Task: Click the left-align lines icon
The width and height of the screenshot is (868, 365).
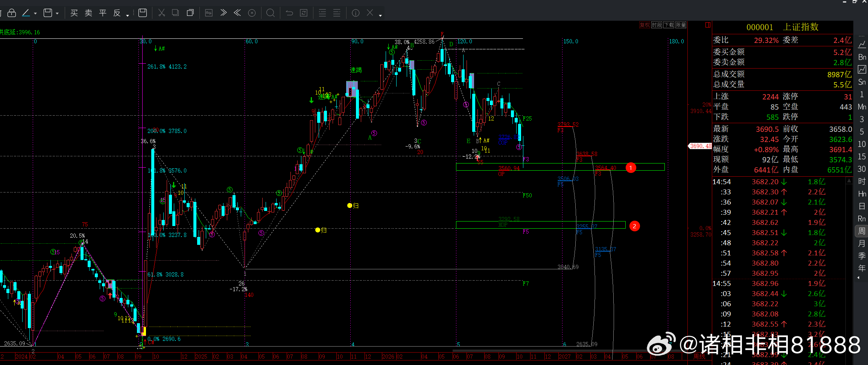Action: 322,13
